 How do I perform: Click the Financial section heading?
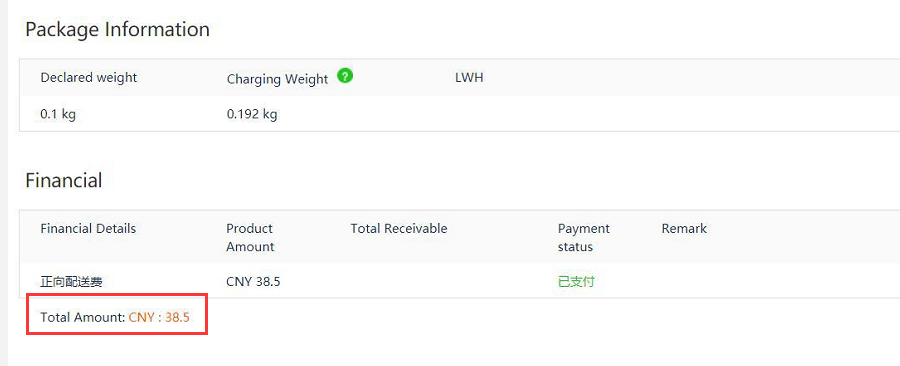pos(64,180)
